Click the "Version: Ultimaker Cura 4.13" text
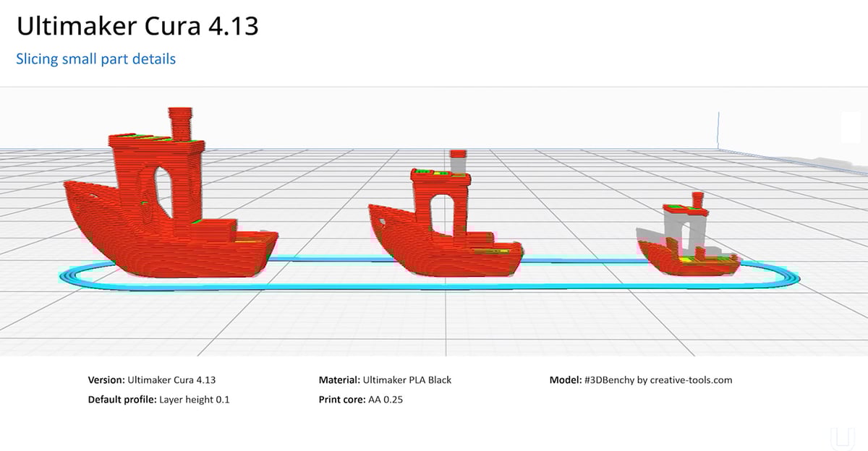868x451 pixels. click(x=151, y=379)
